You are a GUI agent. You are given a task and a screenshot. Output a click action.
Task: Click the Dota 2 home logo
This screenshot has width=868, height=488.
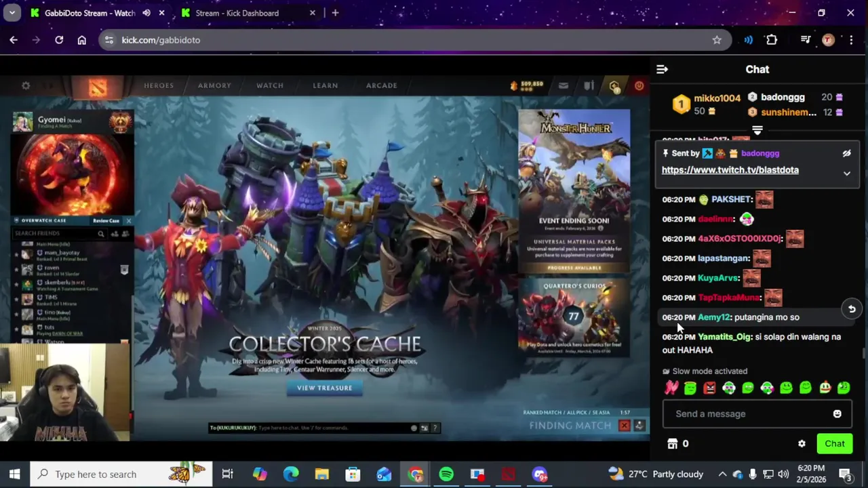pyautogui.click(x=98, y=86)
